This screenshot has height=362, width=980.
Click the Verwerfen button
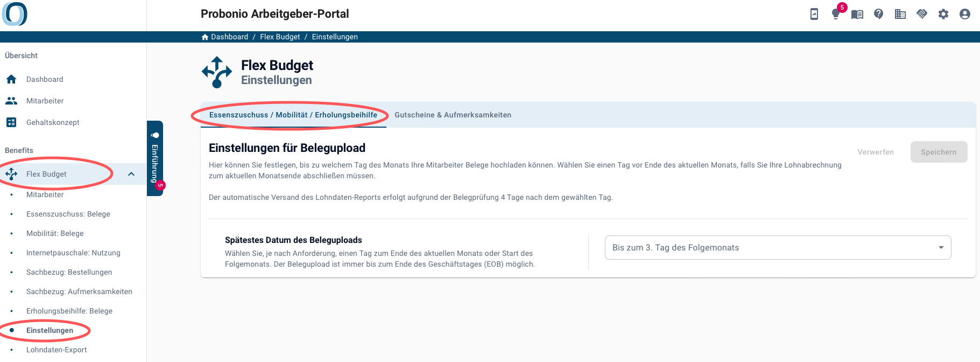pos(876,152)
